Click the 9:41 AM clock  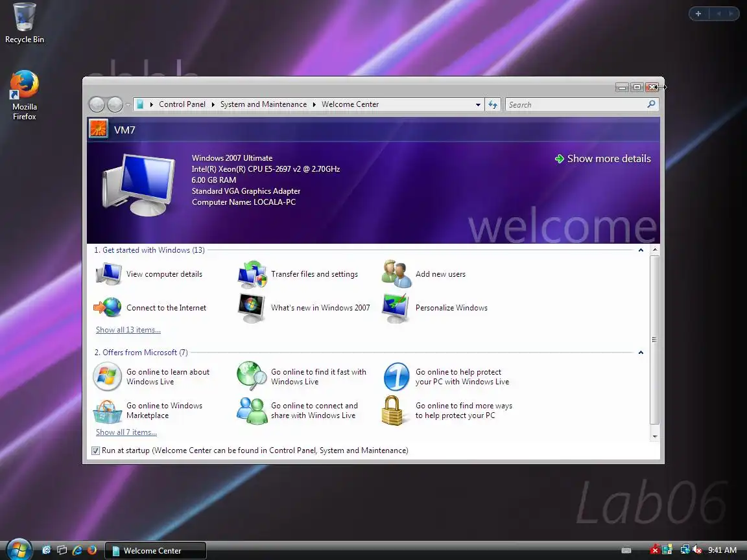pyautogui.click(x=722, y=550)
